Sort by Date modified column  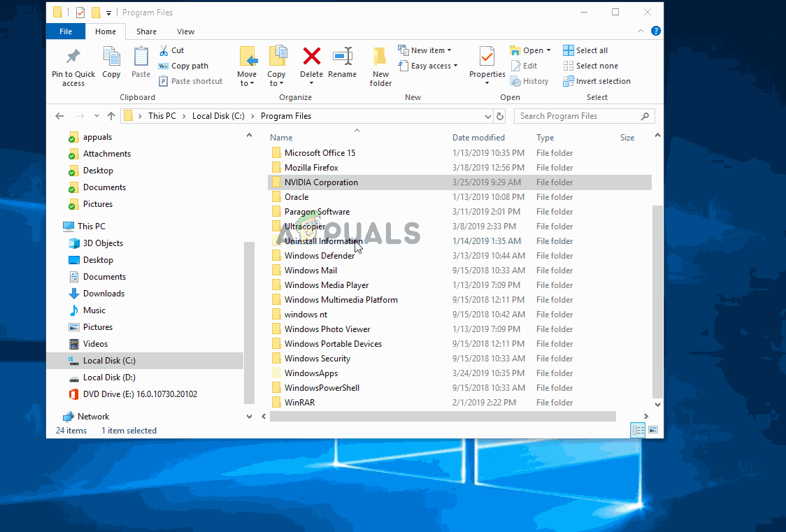479,137
